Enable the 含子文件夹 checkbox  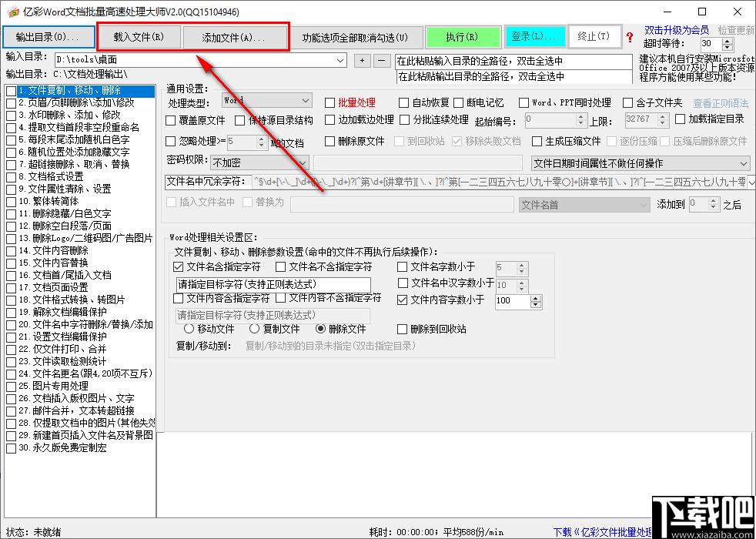[x=627, y=102]
